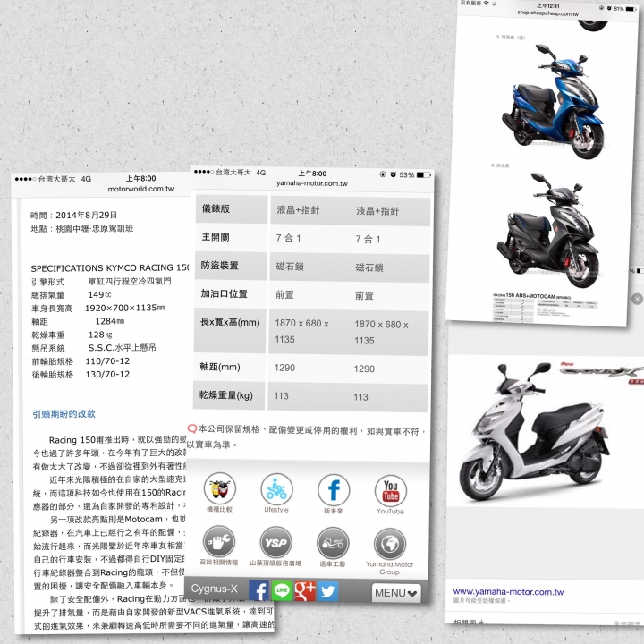Open the YSP 山葉頂級服務廣場 icon
Image resolution: width=644 pixels, height=644 pixels.
(276, 543)
